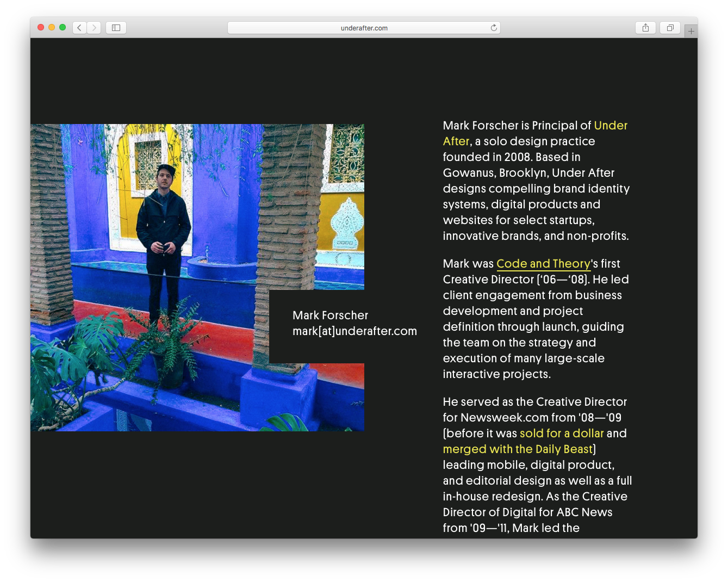Open a new tab with the plus button
Image resolution: width=728 pixels, height=582 pixels.
pyautogui.click(x=690, y=32)
